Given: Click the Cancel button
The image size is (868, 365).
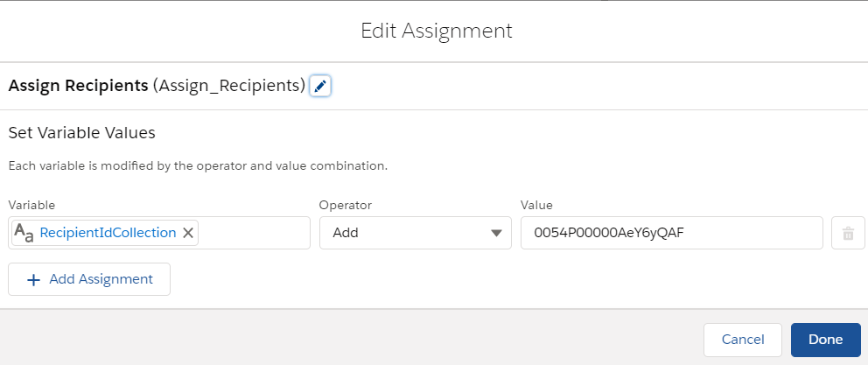Looking at the screenshot, I should click(742, 340).
